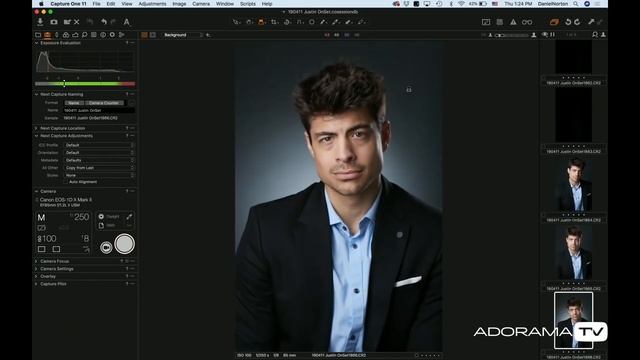Open the orange Capture tool tab

tap(47, 35)
